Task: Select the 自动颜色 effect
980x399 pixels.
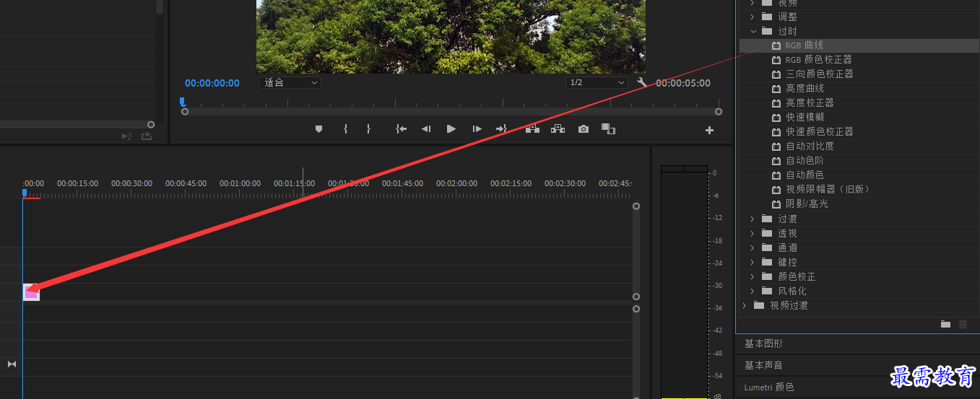Action: [805, 175]
